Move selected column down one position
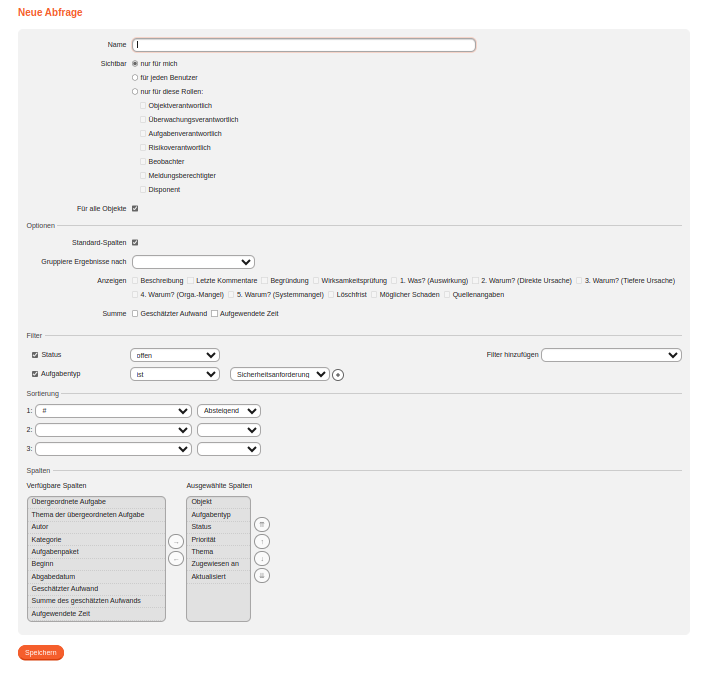Image resolution: width=715 pixels, height=674 pixels. [x=262, y=558]
